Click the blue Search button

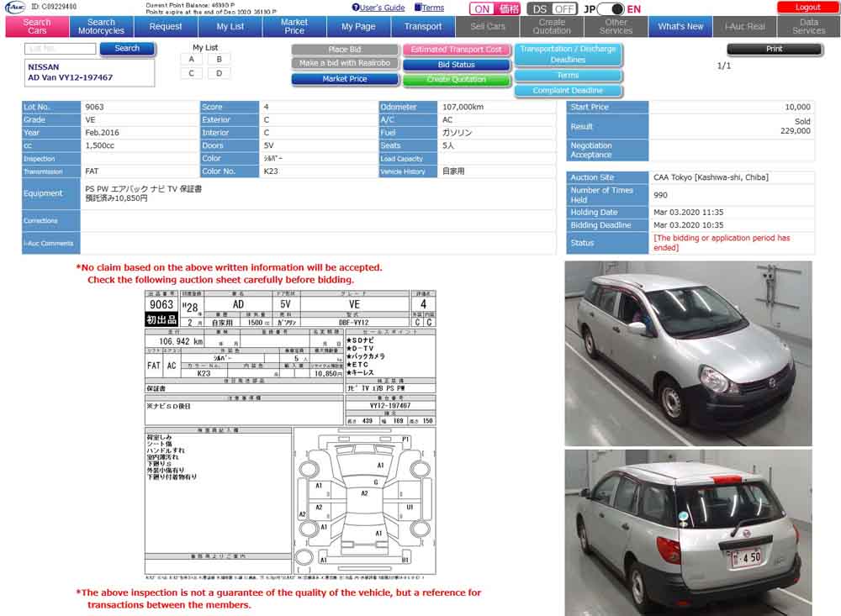click(x=127, y=48)
